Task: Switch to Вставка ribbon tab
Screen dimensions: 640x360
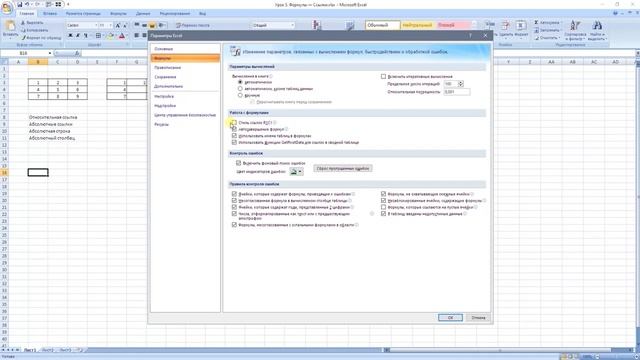Action: click(x=50, y=13)
